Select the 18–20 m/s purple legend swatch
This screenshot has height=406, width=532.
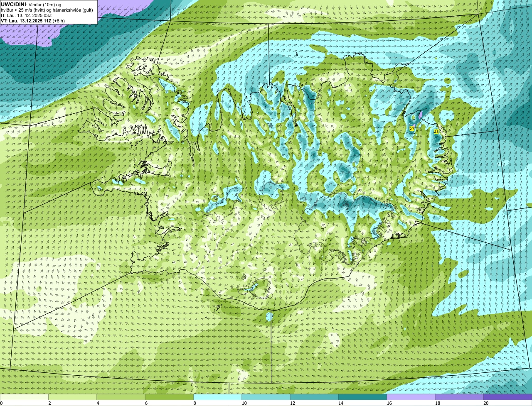[x=459, y=397]
